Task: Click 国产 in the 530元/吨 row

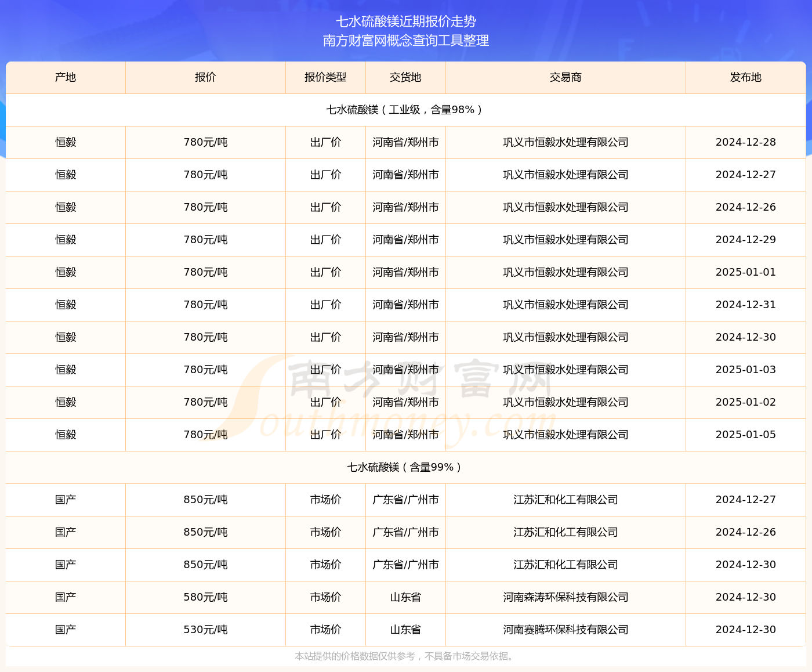Action: point(66,630)
